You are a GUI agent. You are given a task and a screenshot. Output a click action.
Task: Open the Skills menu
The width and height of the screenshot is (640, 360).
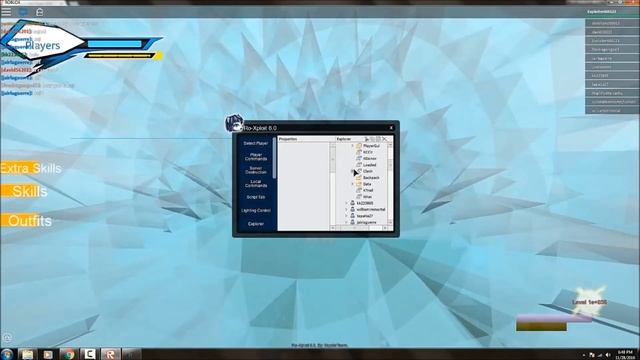click(x=24, y=191)
